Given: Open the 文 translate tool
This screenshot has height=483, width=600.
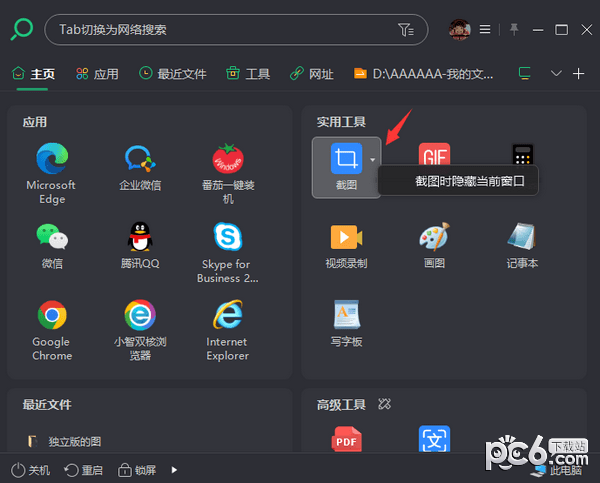Looking at the screenshot, I should click(434, 439).
